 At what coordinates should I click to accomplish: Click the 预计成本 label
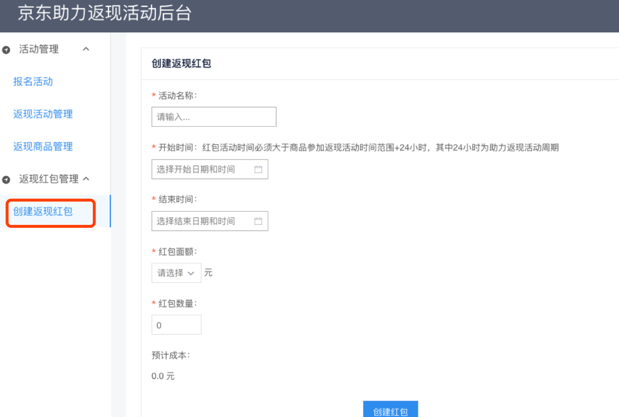[171, 355]
